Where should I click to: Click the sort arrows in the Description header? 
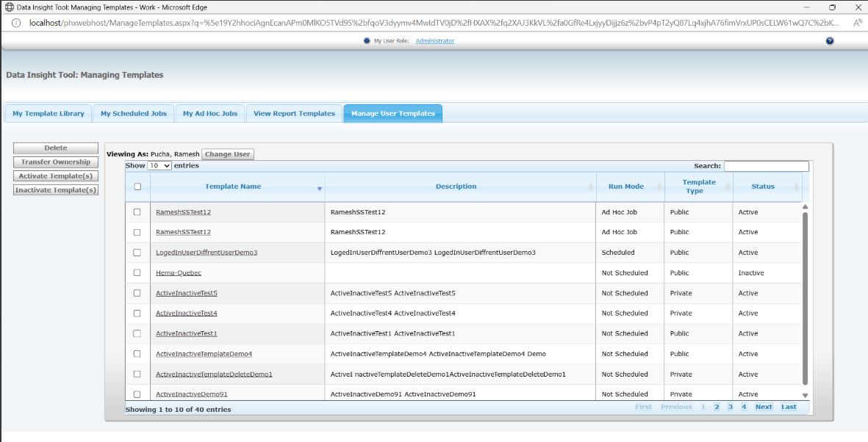(x=592, y=187)
